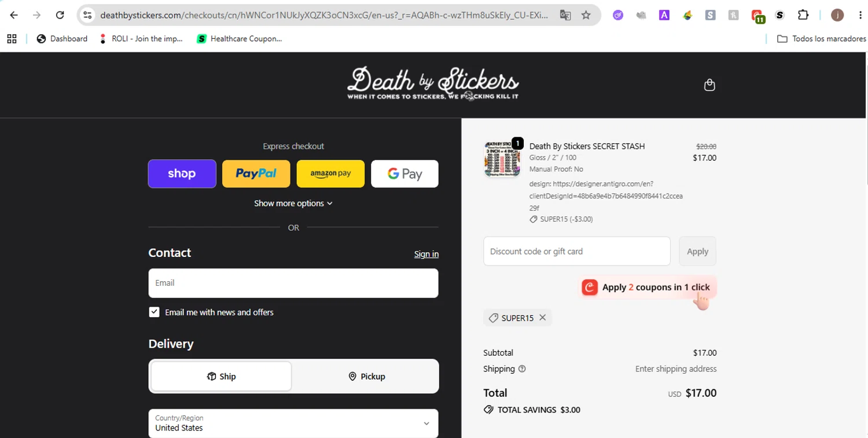Open ROLI - Join the imp... bookmark
Viewport: 868px width, 438px height.
(x=141, y=39)
